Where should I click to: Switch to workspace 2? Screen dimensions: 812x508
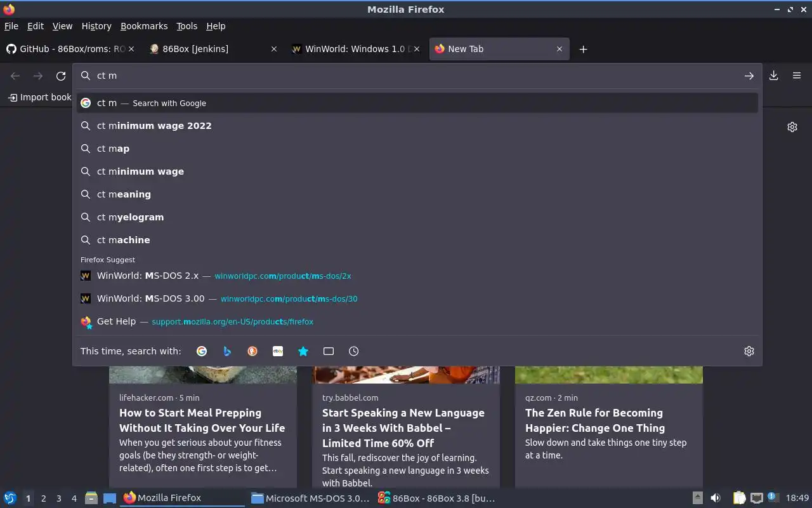click(x=43, y=498)
